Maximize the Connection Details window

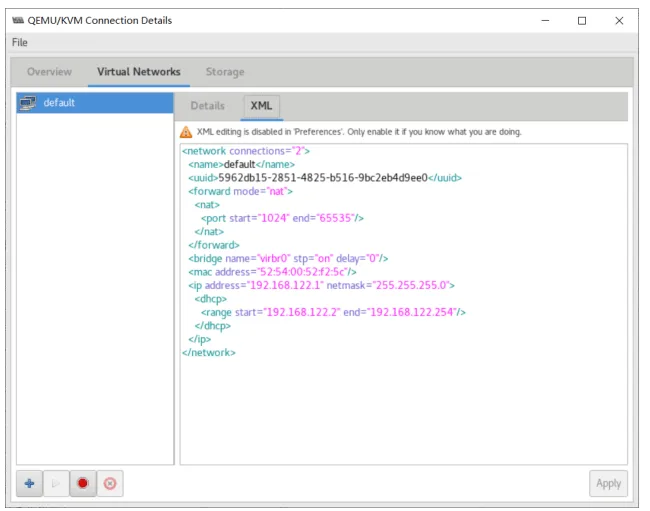[582, 21]
